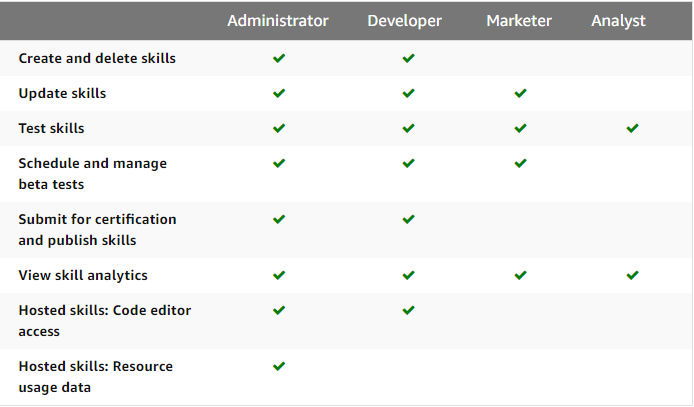Click Administrator checkmark for Code editor access

coord(279,310)
